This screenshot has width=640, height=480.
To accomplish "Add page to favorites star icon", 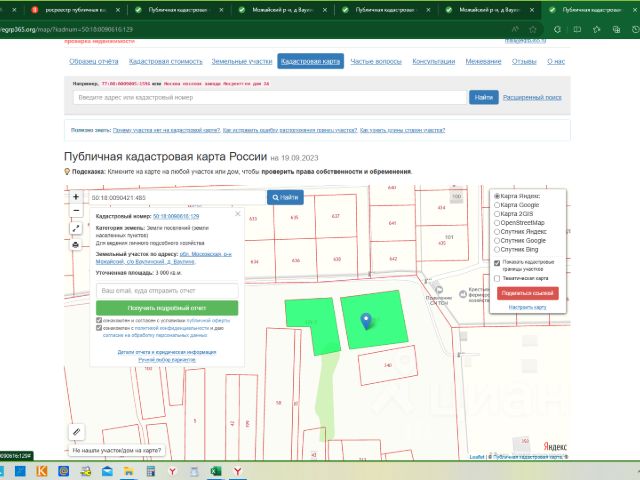I will click(533, 29).
